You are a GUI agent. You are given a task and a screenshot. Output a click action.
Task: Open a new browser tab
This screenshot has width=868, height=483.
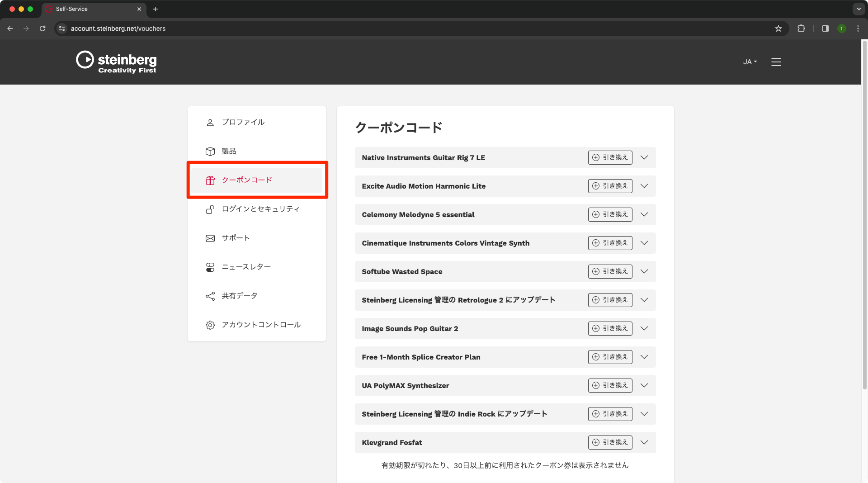click(155, 9)
